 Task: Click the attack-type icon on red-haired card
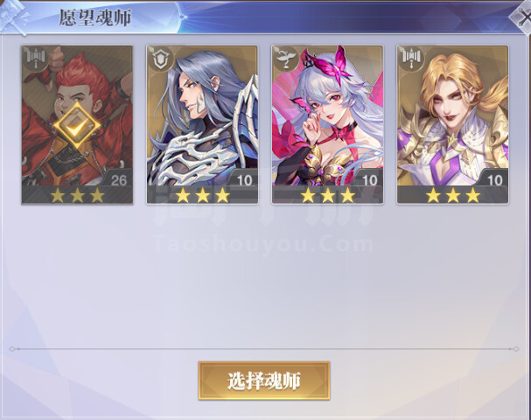coord(36,59)
